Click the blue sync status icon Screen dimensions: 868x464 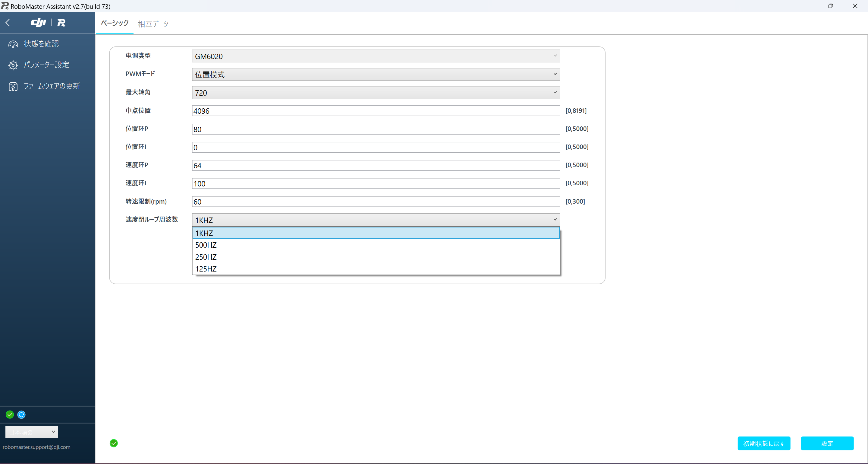tap(21, 415)
